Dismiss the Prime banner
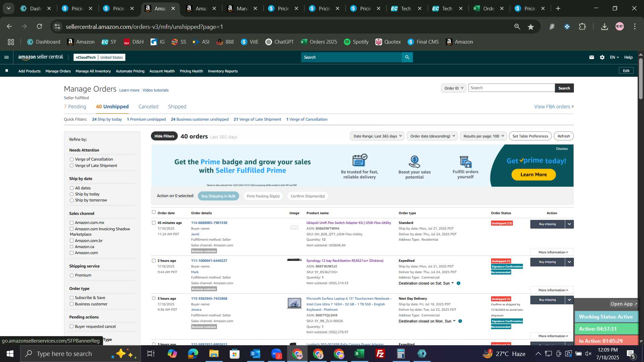Screen dimensions: 644x362 point(562,149)
